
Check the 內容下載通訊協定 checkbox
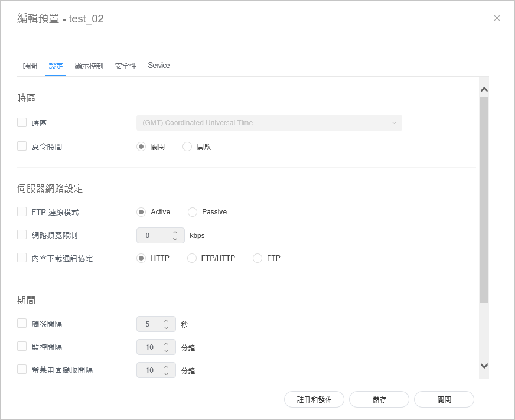point(22,258)
